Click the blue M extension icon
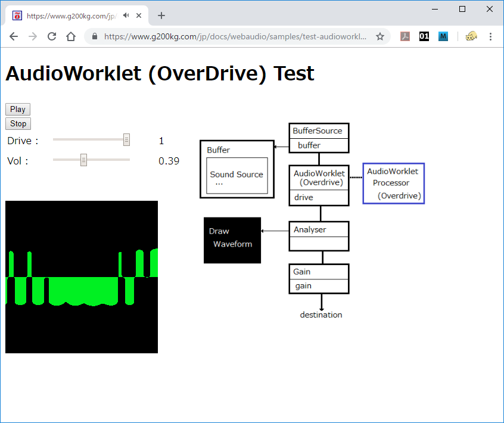This screenshot has width=504, height=423. click(x=443, y=36)
